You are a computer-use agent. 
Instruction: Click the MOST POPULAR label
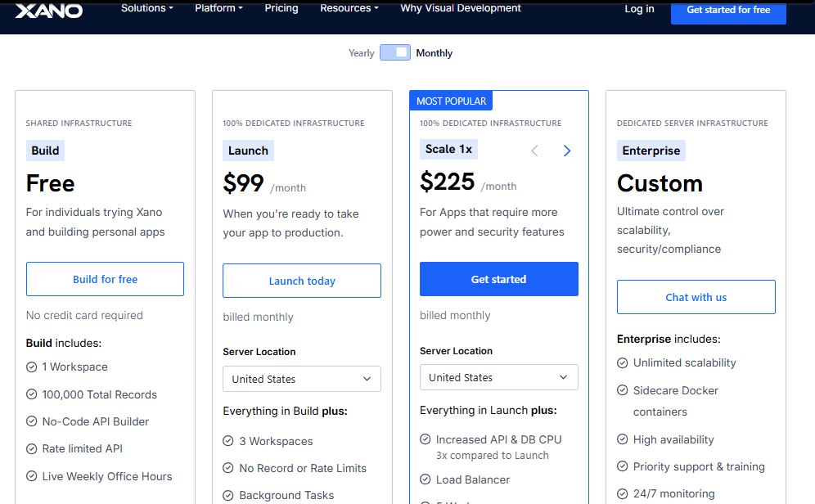tap(451, 101)
